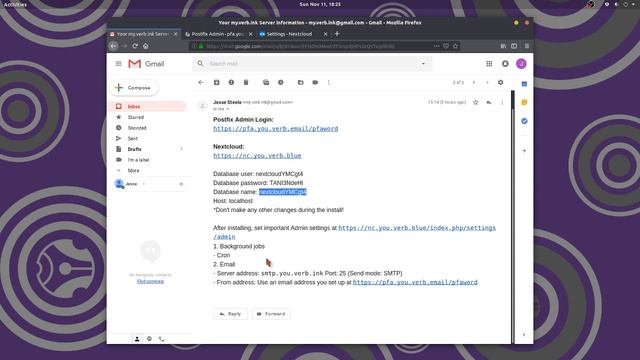Open the Firefox hamburger menu
The width and height of the screenshot is (640, 360).
tap(527, 46)
